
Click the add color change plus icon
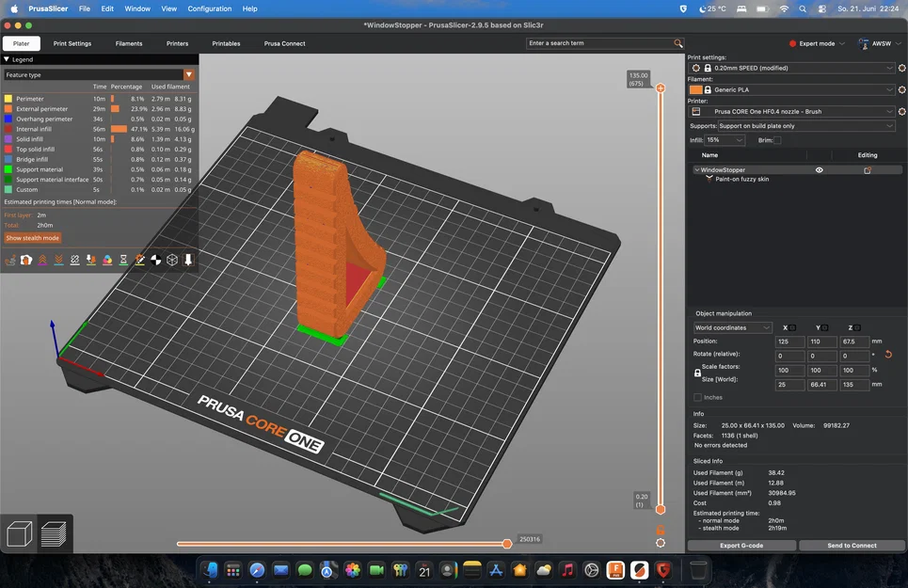point(661,88)
